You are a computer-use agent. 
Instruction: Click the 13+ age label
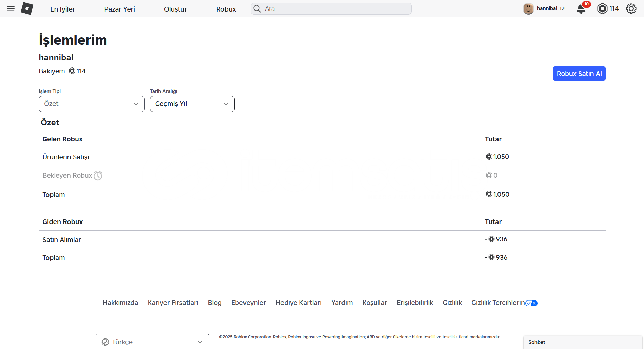click(x=563, y=8)
